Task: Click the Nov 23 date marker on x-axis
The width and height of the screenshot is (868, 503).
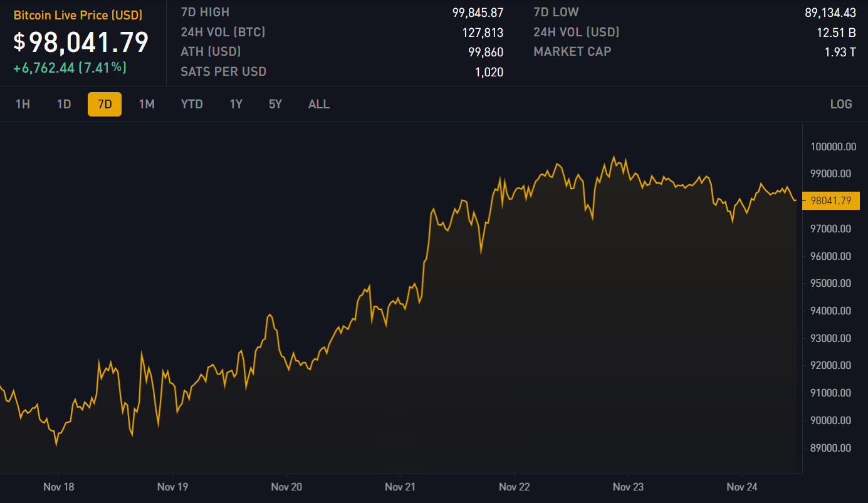Action: coord(628,487)
